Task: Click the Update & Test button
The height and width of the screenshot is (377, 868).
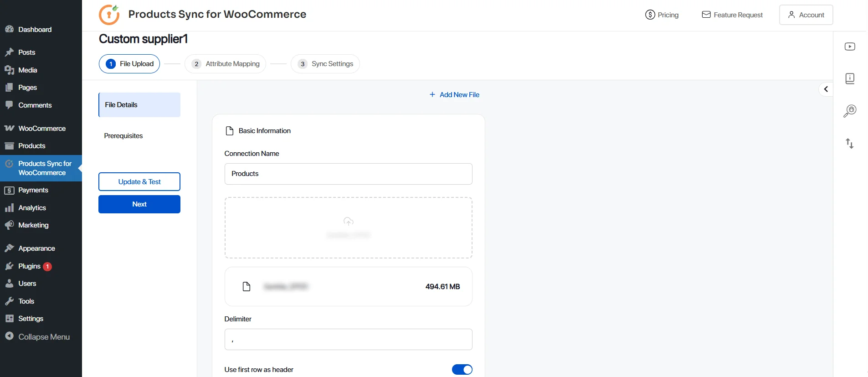Action: tap(139, 182)
